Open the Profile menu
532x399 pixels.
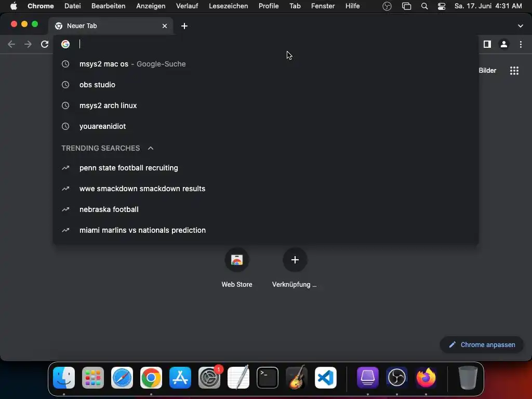269,6
